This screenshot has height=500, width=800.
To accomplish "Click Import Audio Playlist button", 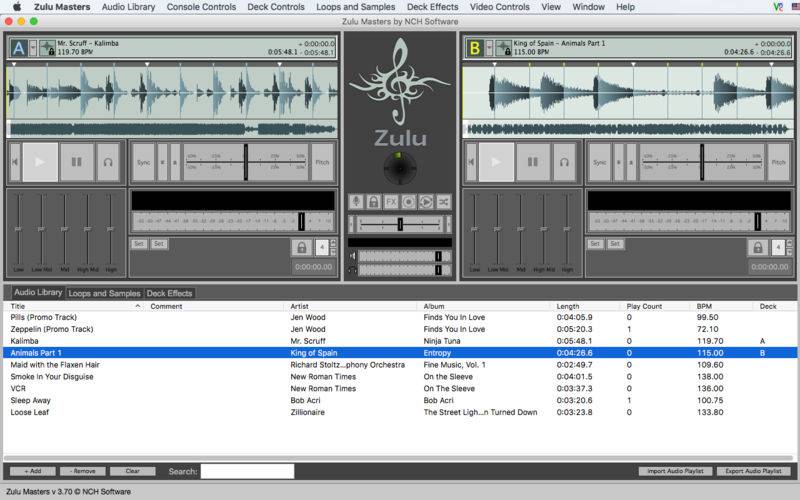I will point(676,471).
